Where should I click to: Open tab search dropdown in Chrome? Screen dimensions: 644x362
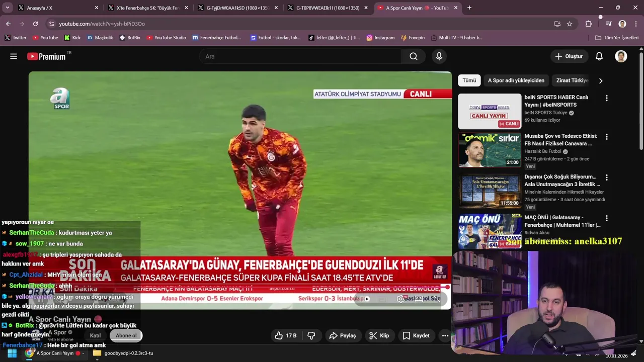click(8, 8)
